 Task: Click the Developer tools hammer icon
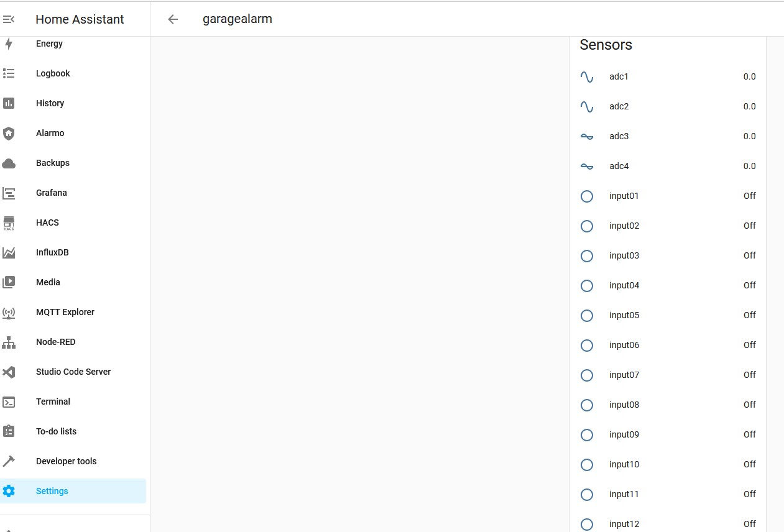[x=9, y=461]
